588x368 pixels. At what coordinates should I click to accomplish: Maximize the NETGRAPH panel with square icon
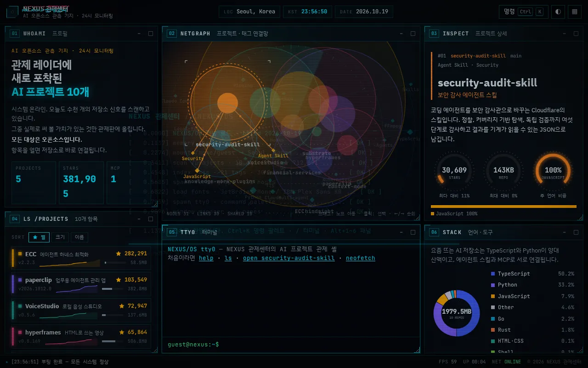tap(413, 34)
